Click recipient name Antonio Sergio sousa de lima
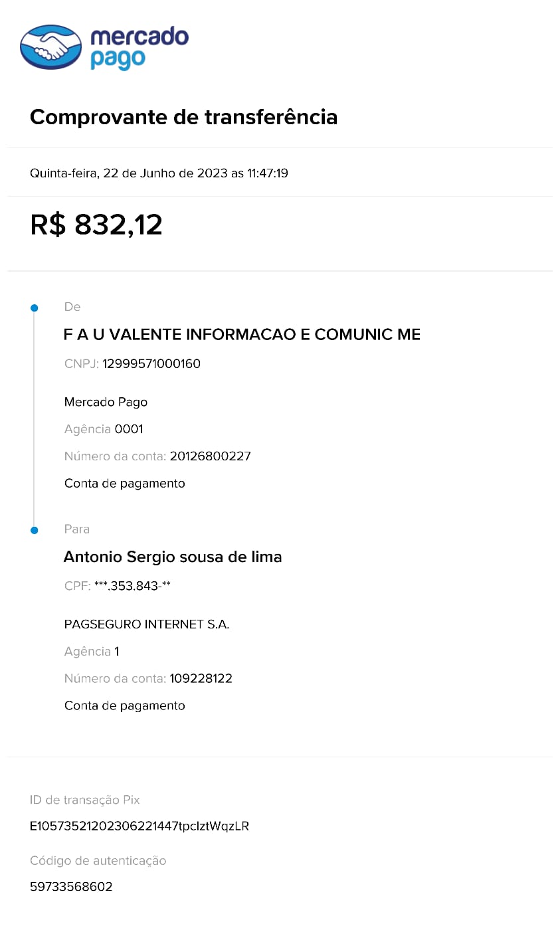The width and height of the screenshot is (560, 934). [x=173, y=557]
